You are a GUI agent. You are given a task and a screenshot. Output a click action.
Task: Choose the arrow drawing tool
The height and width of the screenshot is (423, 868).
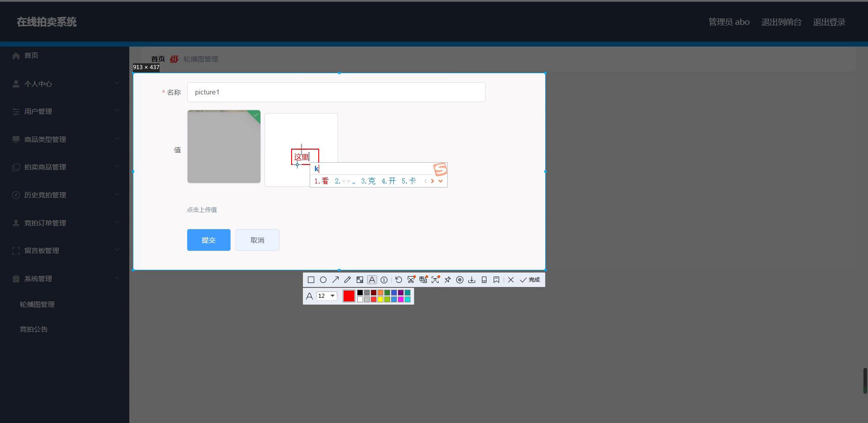coord(335,280)
